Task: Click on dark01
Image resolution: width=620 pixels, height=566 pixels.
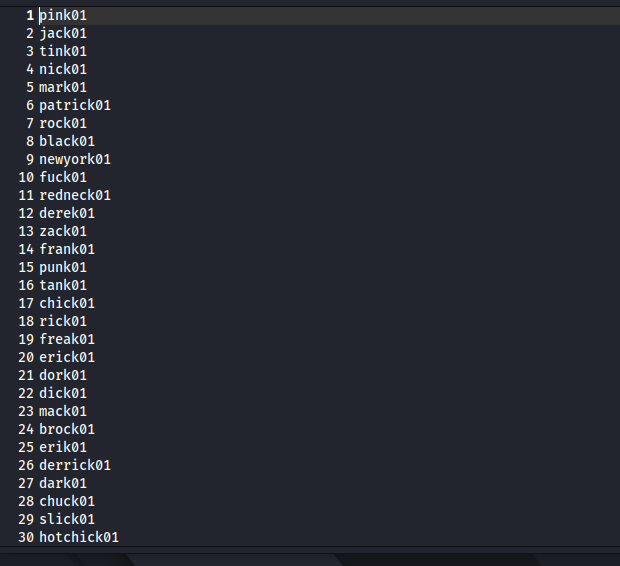Action: coord(63,483)
